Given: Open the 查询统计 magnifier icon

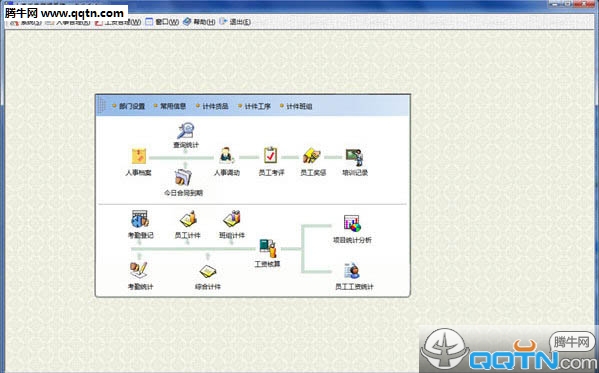Looking at the screenshot, I should pyautogui.click(x=186, y=131).
